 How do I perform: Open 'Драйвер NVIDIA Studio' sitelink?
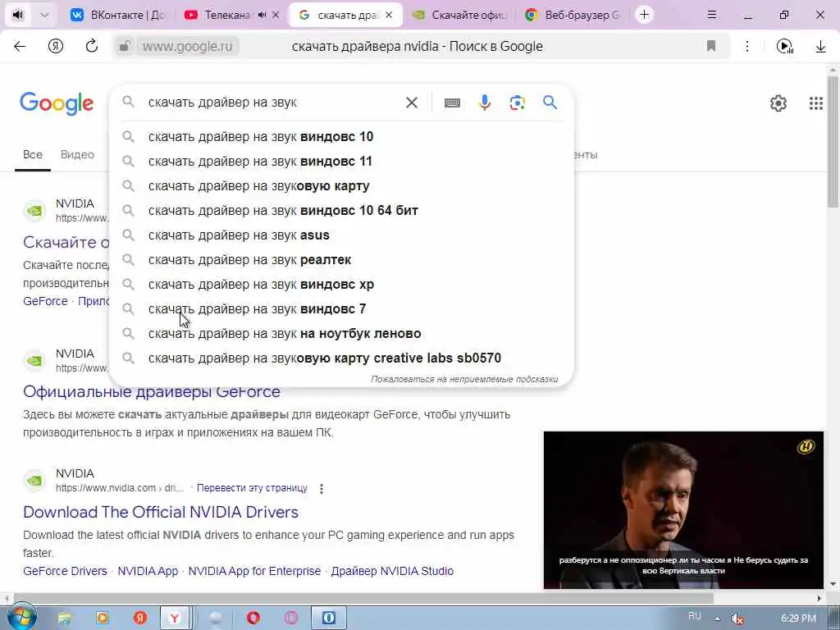click(392, 571)
